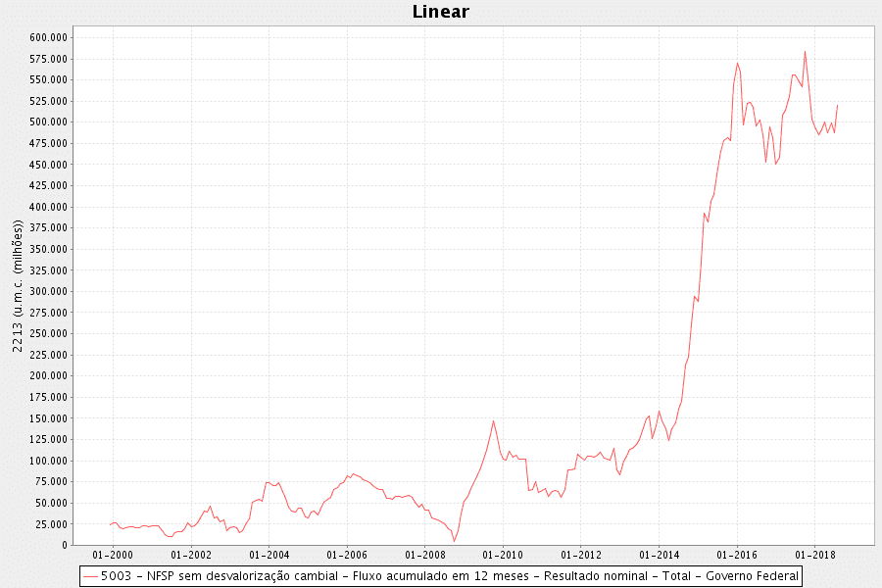Click the 01-2018 x-axis tick label
Image resolution: width=882 pixels, height=588 pixels.
click(815, 555)
